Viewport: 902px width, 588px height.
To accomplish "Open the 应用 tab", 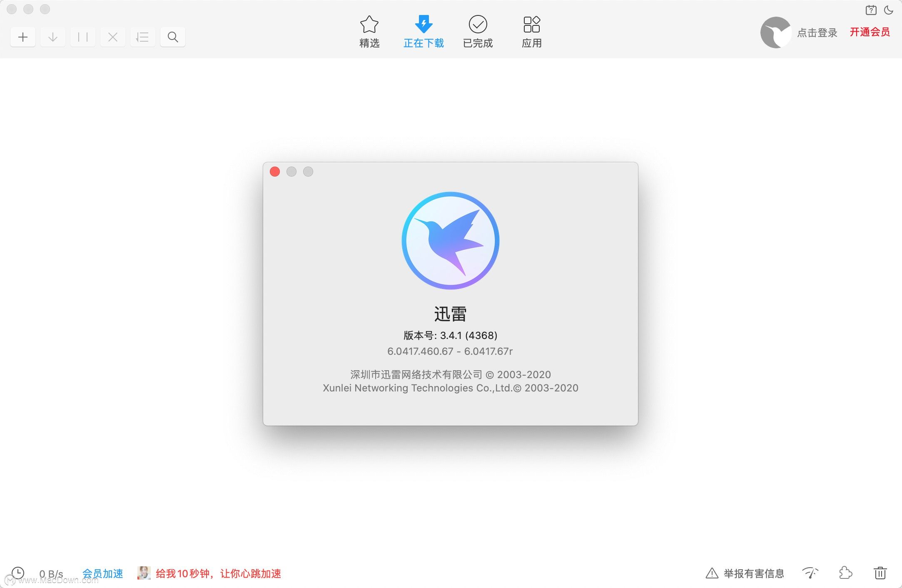I will (532, 32).
